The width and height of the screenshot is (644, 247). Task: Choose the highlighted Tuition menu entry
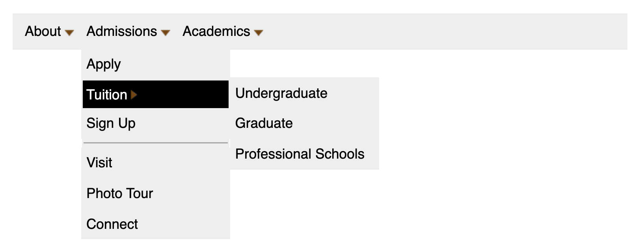coord(107,95)
